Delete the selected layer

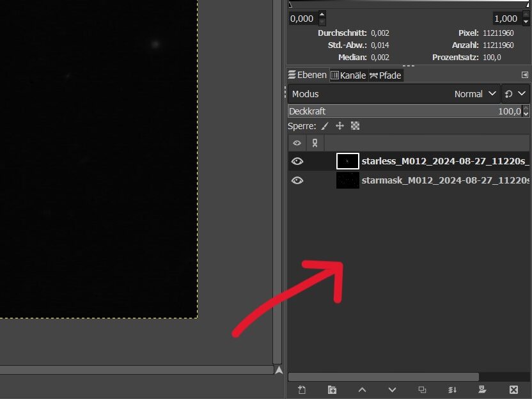(x=513, y=390)
